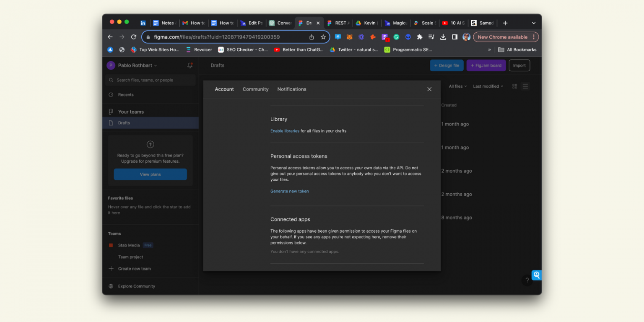This screenshot has width=644, height=322.
Task: Create a new FigJam board
Action: tap(486, 65)
